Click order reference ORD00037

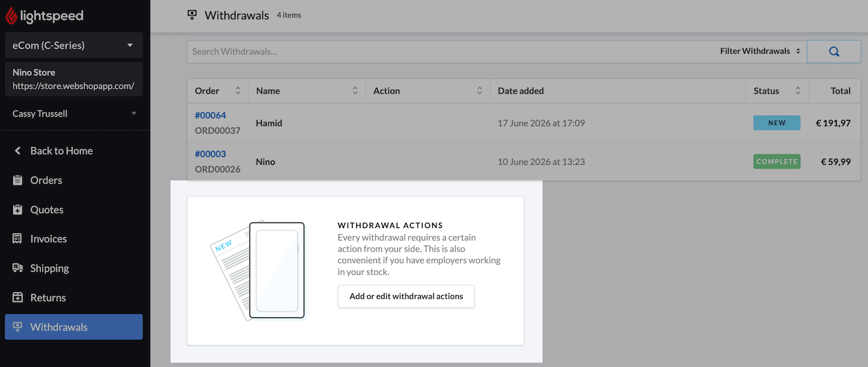point(218,131)
